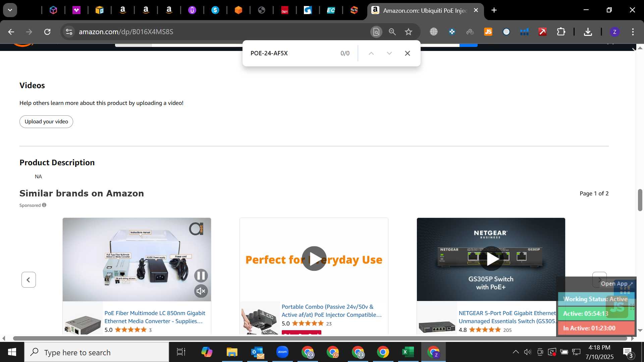The width and height of the screenshot is (644, 362).
Task: Open the browser downloads icon
Action: [x=588, y=32]
